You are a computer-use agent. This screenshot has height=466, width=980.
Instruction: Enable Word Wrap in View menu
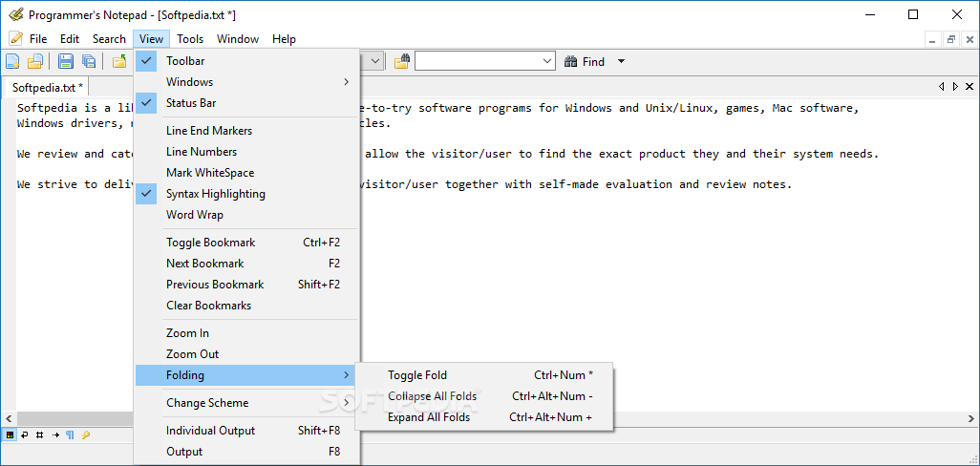[x=247, y=215]
